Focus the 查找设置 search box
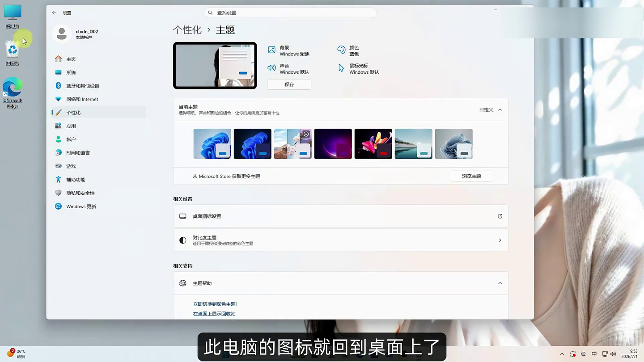Image resolution: width=644 pixels, height=362 pixels. [290, 13]
